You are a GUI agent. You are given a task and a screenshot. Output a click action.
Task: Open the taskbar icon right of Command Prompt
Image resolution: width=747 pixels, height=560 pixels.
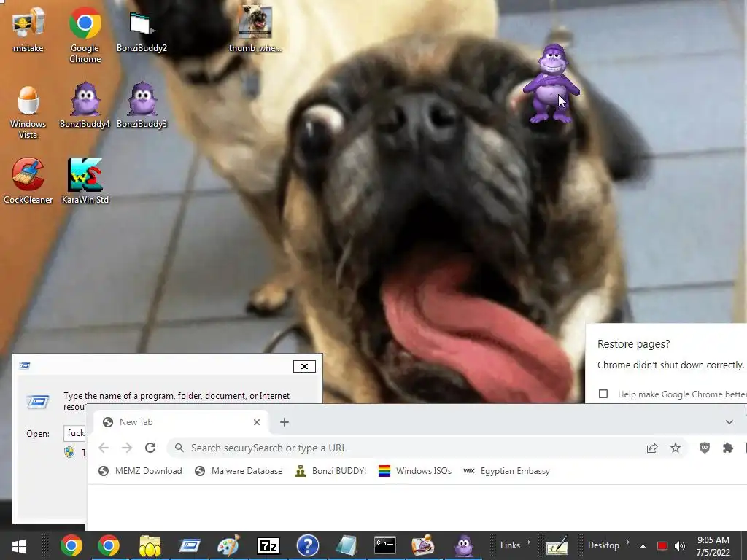pyautogui.click(x=423, y=545)
